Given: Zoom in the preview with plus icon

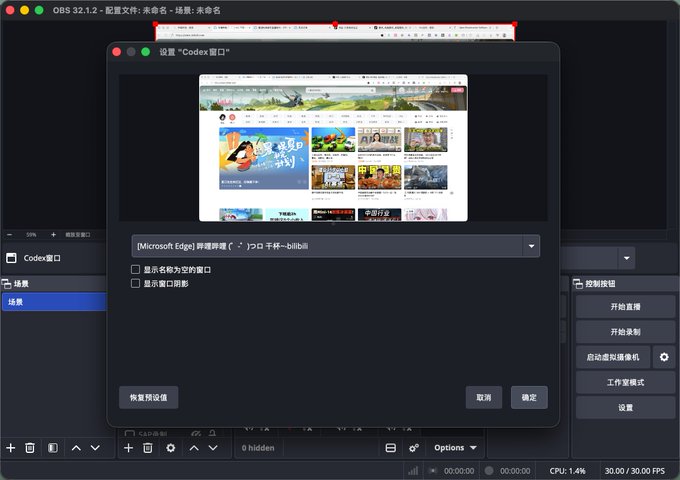Looking at the screenshot, I should [x=53, y=235].
